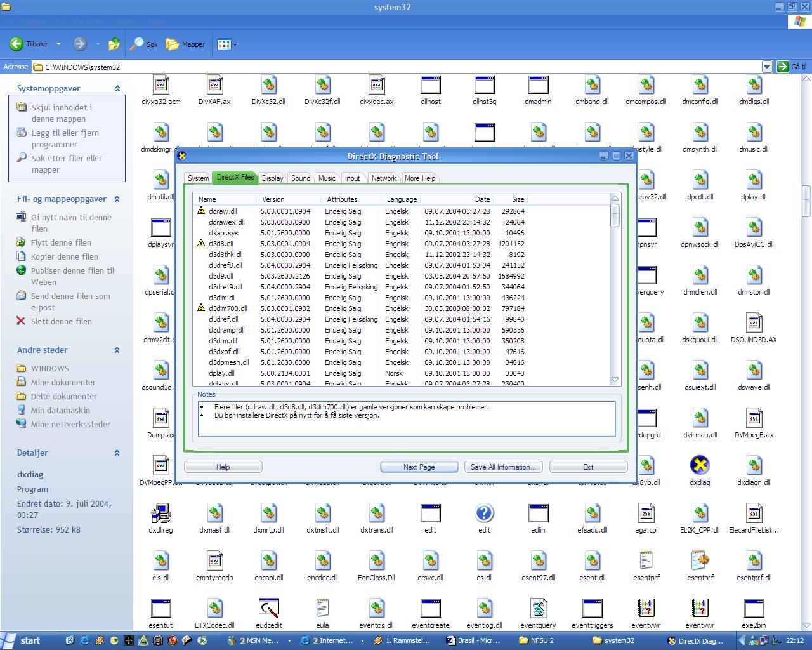Click warning icon beside d3d8.dll
812x650 pixels.
pyautogui.click(x=201, y=243)
